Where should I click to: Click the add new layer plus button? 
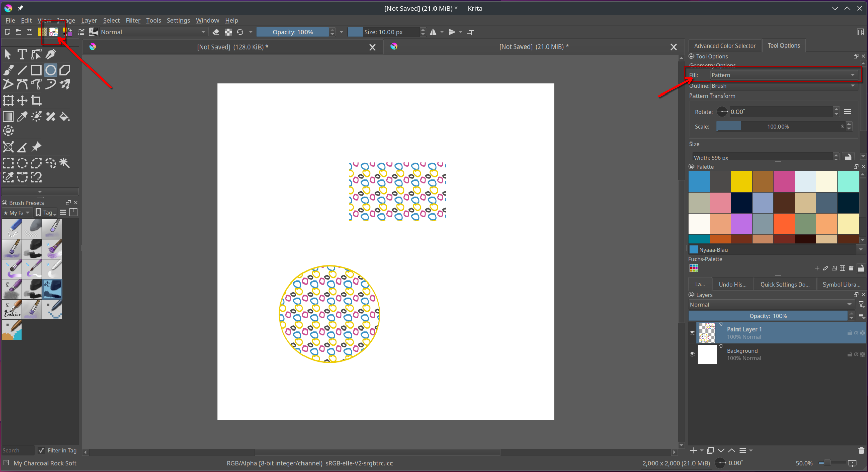pos(693,450)
